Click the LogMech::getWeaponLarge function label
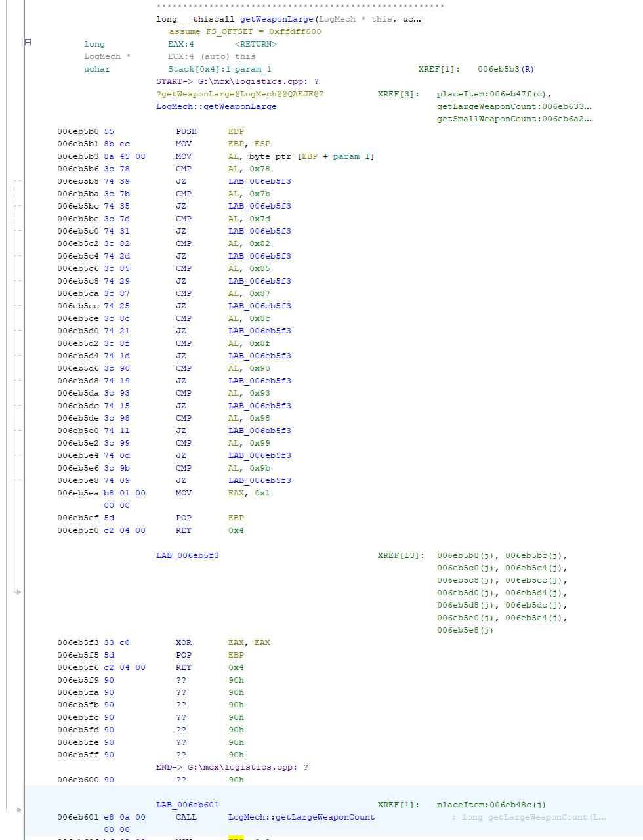Image resolution: width=643 pixels, height=840 pixels. [x=217, y=106]
